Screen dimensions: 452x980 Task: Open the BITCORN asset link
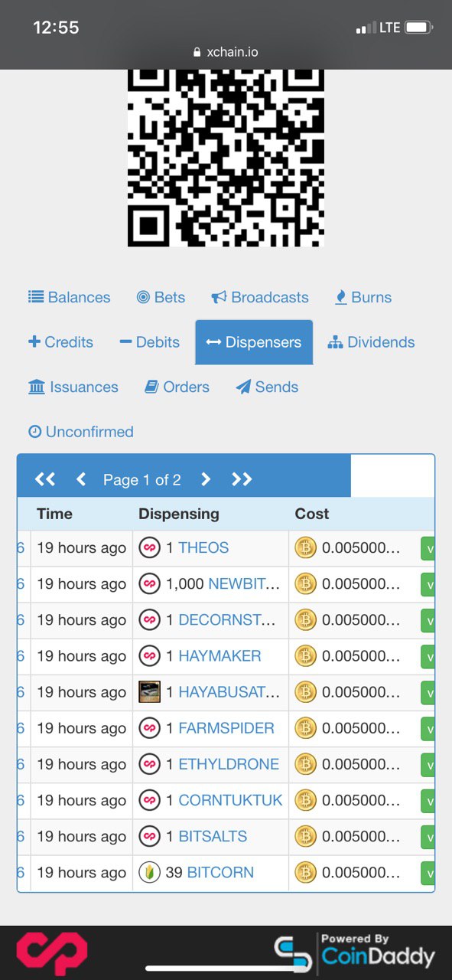220,872
